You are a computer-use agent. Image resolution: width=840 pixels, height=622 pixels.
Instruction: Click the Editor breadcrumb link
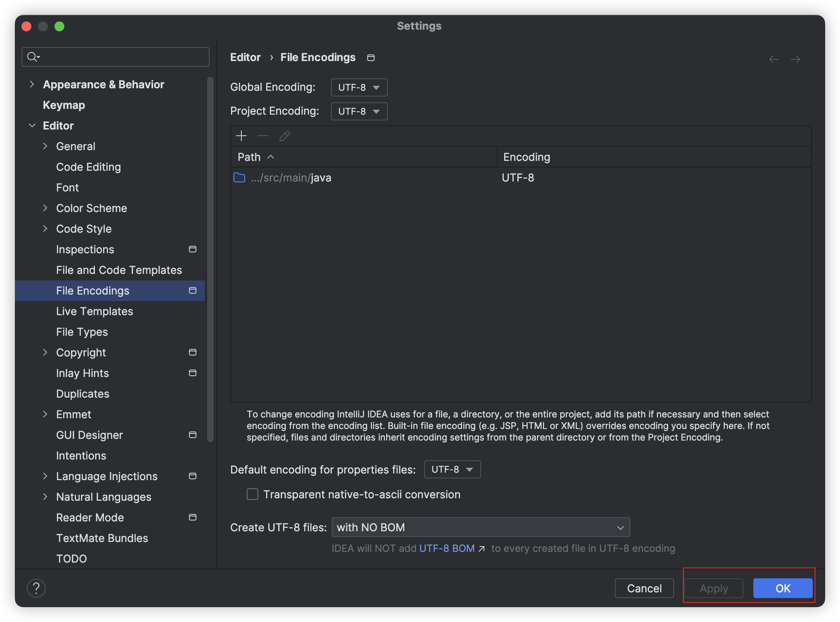(x=245, y=57)
